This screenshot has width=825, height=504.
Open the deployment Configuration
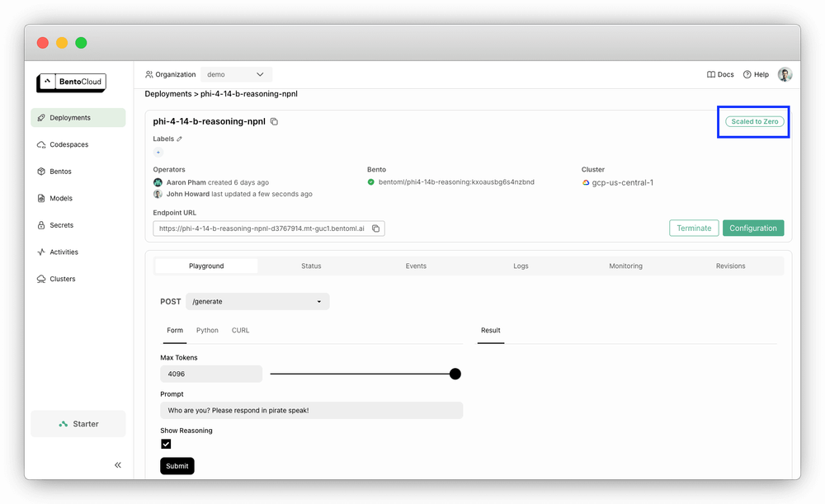(753, 228)
